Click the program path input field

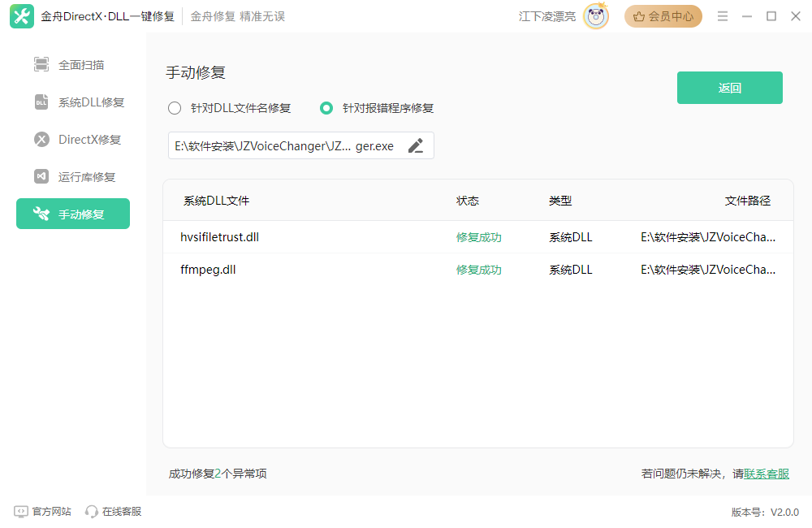point(284,146)
